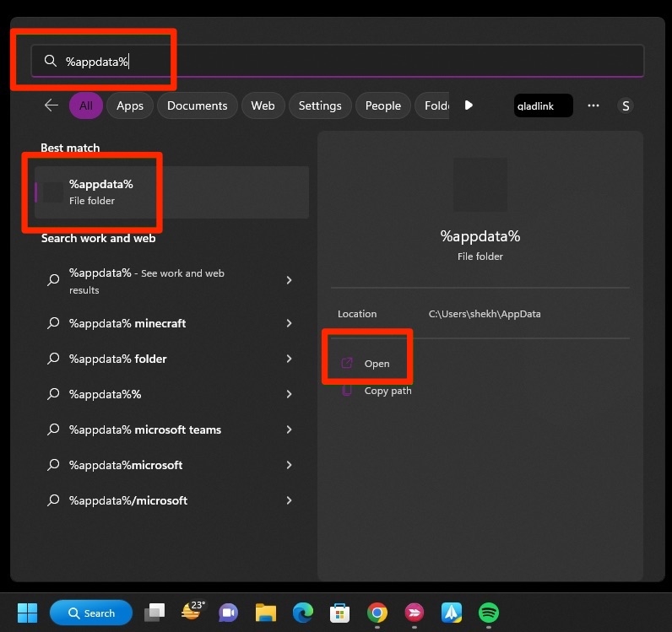This screenshot has height=632, width=672.
Task: Click inside the %appdata% search field
Action: pyautogui.click(x=338, y=61)
